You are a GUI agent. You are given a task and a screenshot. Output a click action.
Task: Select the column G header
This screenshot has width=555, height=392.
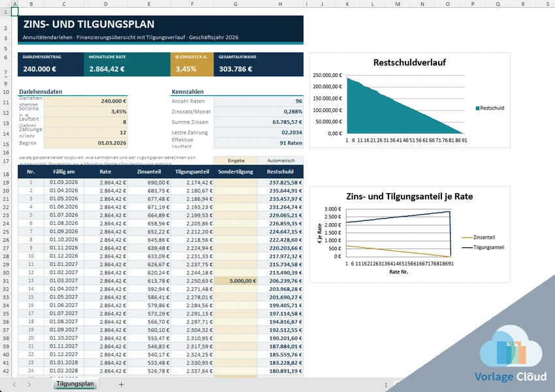pos(235,4)
